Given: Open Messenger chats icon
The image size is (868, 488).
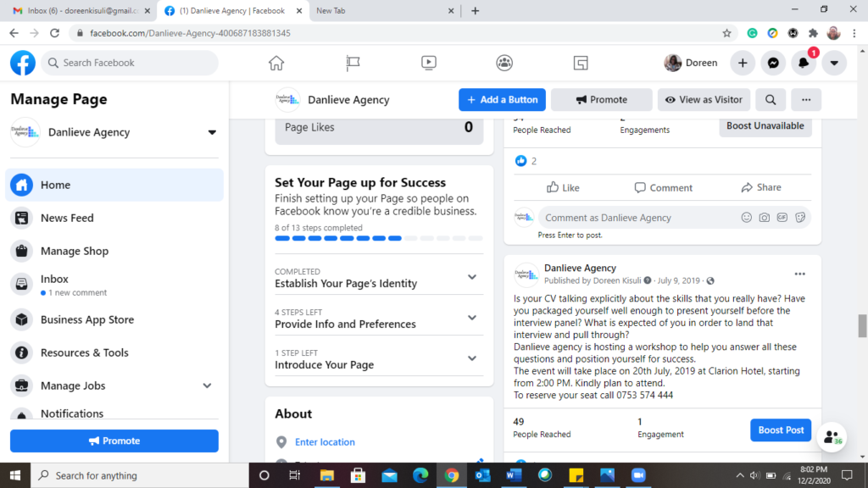Looking at the screenshot, I should point(773,63).
